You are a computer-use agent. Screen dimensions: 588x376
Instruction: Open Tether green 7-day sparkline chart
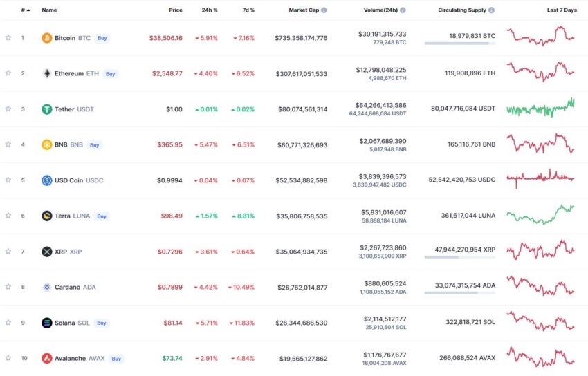[x=540, y=108]
